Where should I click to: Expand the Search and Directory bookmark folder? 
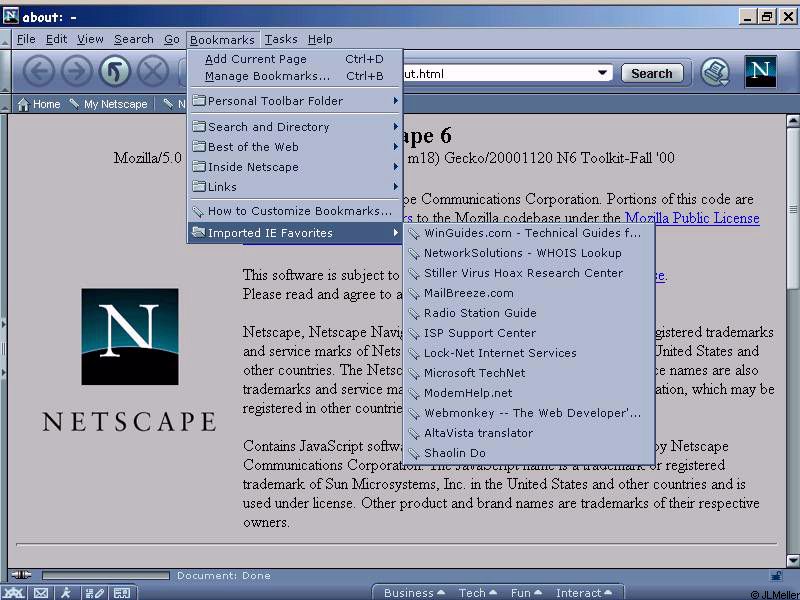[x=295, y=127]
